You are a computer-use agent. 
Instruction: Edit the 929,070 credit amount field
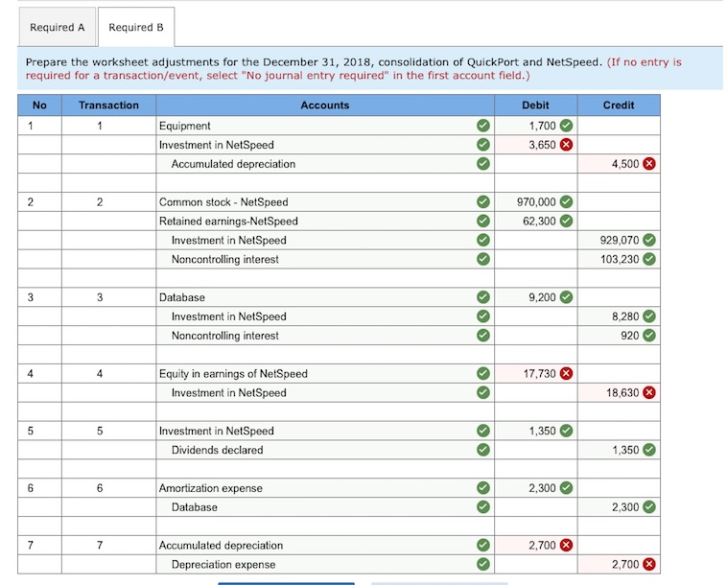[619, 240]
